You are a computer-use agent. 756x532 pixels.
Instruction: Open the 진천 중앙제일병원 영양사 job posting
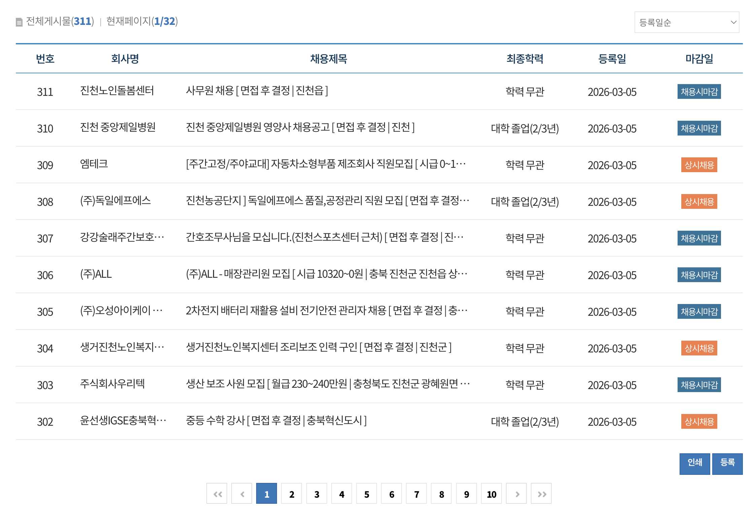pyautogui.click(x=300, y=127)
